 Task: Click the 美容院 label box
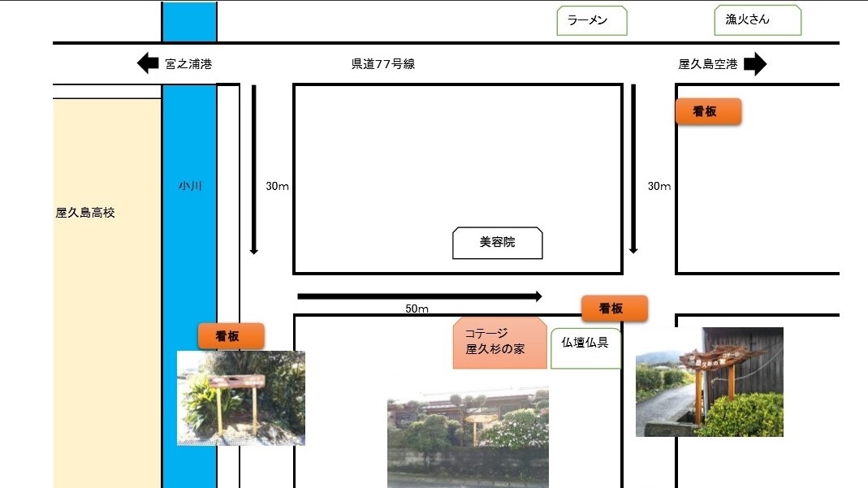point(498,243)
